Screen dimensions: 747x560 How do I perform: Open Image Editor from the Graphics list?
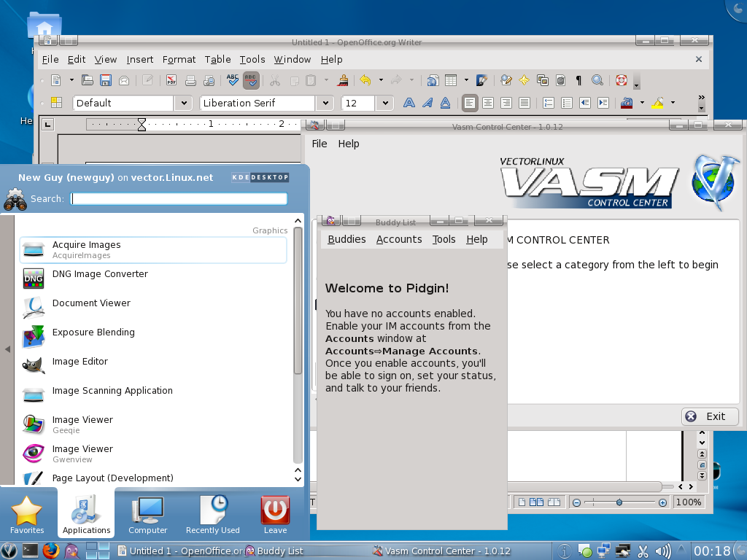pos(80,362)
